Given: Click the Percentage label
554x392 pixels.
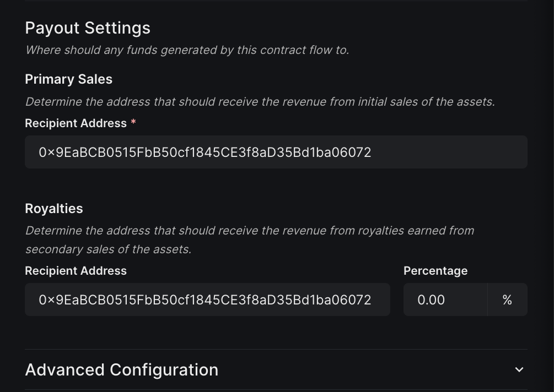Looking at the screenshot, I should click(x=435, y=271).
